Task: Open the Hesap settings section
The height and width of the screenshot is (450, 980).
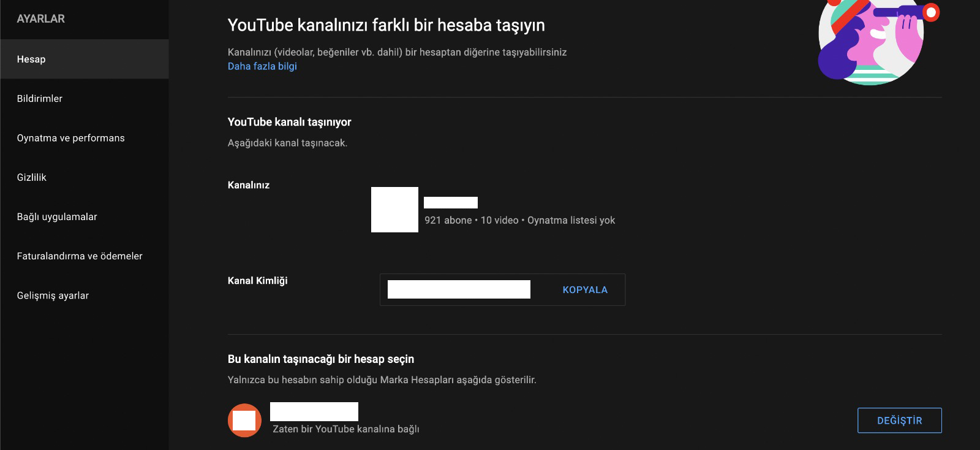Action: (x=84, y=59)
